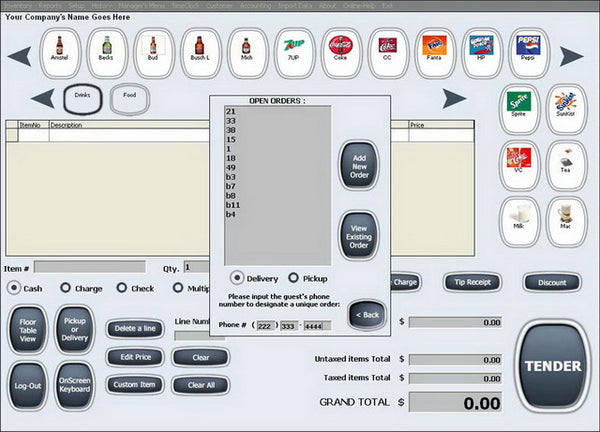Show next product items with right arrow

(572, 56)
